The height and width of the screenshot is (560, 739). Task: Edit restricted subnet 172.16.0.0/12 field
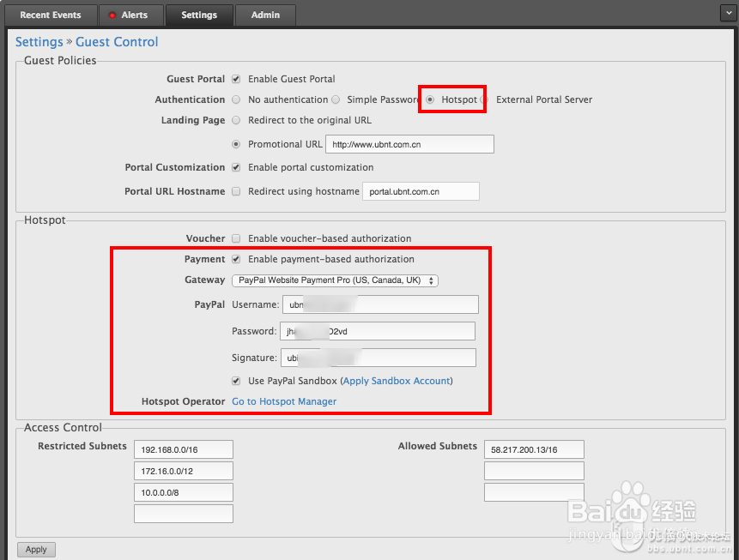pyautogui.click(x=184, y=471)
